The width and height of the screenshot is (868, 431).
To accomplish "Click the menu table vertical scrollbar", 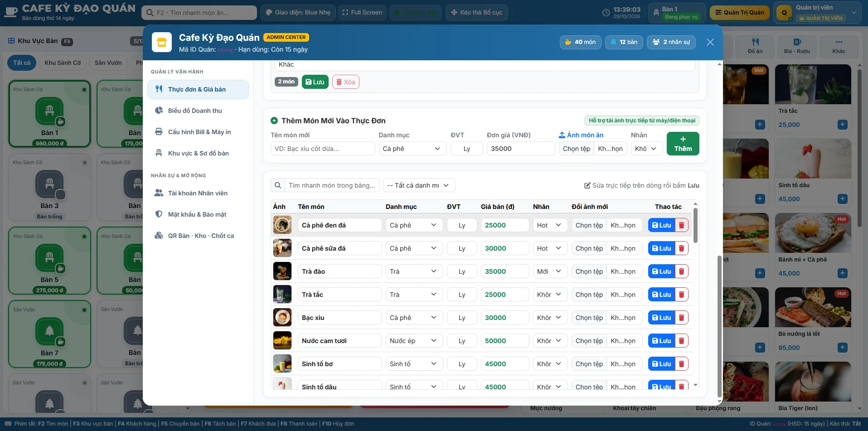I will click(x=695, y=226).
